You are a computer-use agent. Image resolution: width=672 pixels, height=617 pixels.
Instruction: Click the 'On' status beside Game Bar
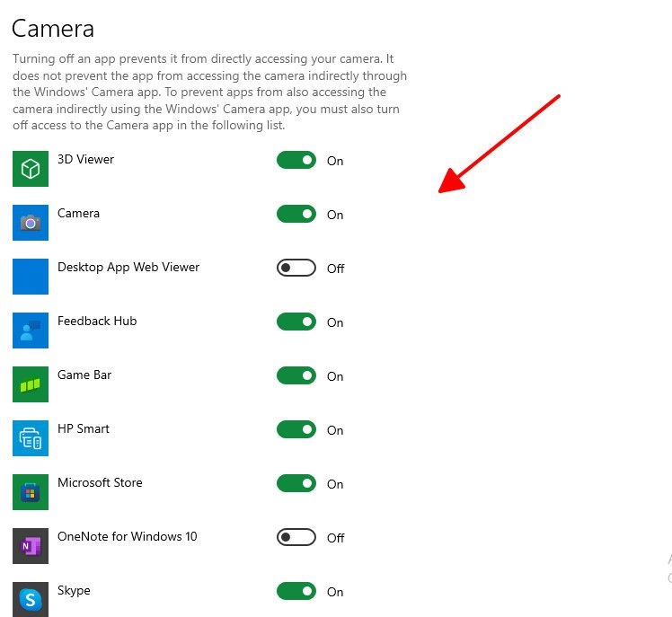pos(335,376)
